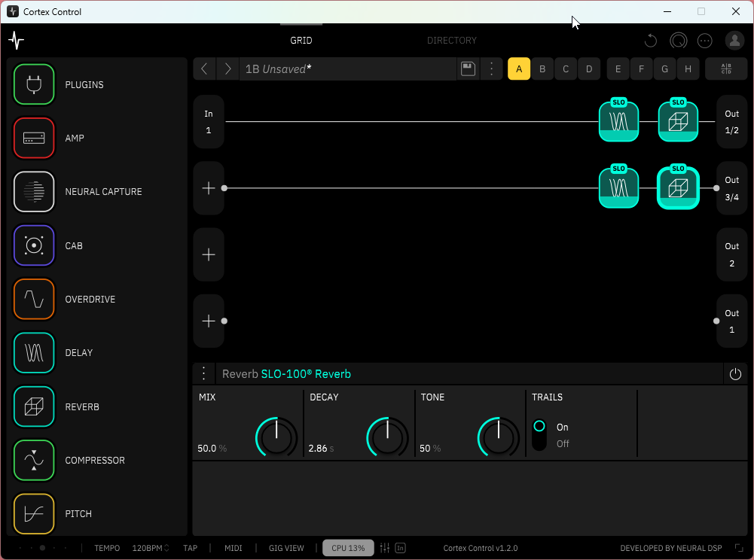This screenshot has height=560, width=754.
Task: Activate scene A
Action: pyautogui.click(x=519, y=68)
